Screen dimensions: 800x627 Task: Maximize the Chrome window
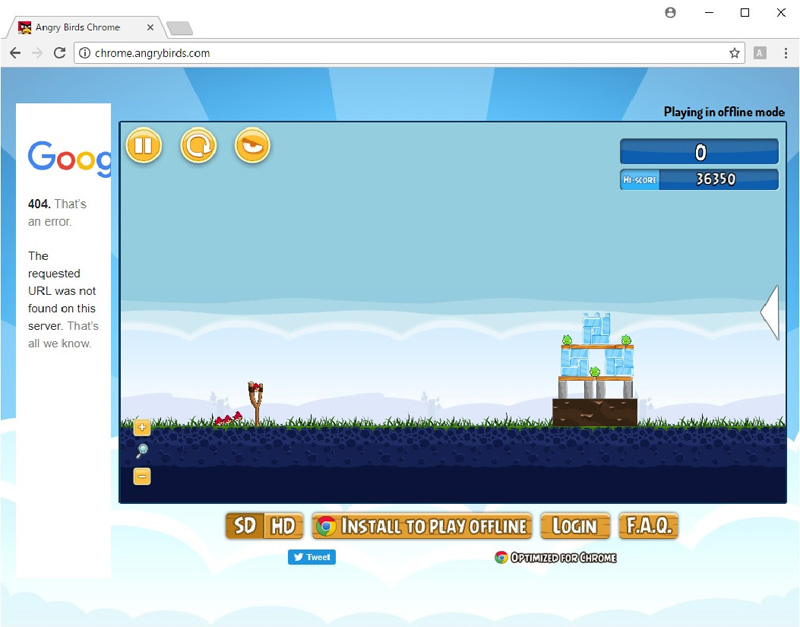tap(745, 13)
